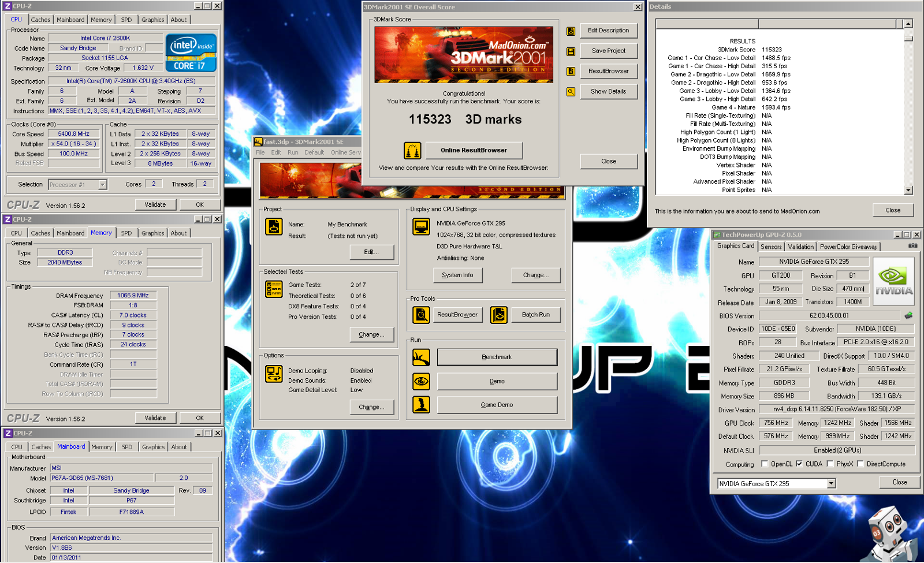This screenshot has height=563, width=924.
Task: Click the System Info button
Action: click(457, 275)
